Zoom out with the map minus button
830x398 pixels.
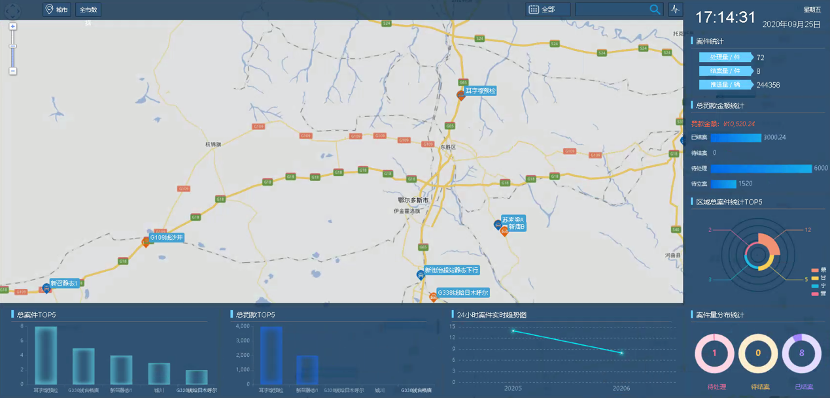coord(13,71)
